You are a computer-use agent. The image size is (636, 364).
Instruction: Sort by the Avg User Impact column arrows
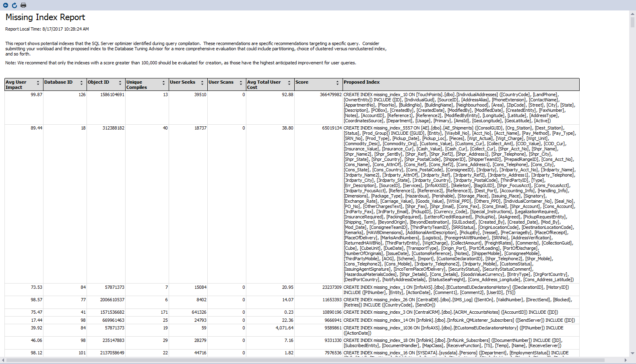tap(38, 83)
